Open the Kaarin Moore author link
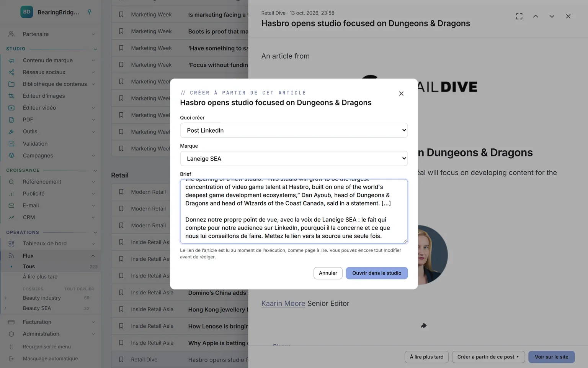The width and height of the screenshot is (588, 368). click(x=283, y=303)
